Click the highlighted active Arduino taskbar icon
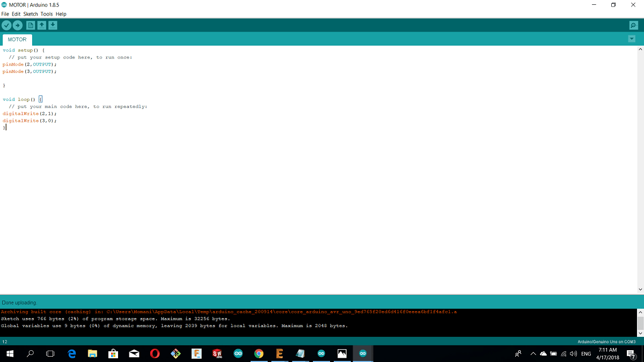 pyautogui.click(x=363, y=353)
